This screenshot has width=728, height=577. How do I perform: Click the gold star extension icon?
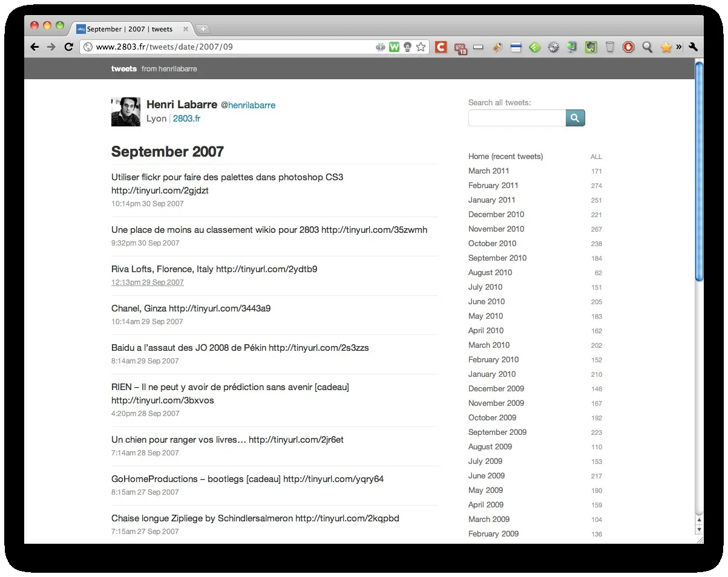[666, 47]
